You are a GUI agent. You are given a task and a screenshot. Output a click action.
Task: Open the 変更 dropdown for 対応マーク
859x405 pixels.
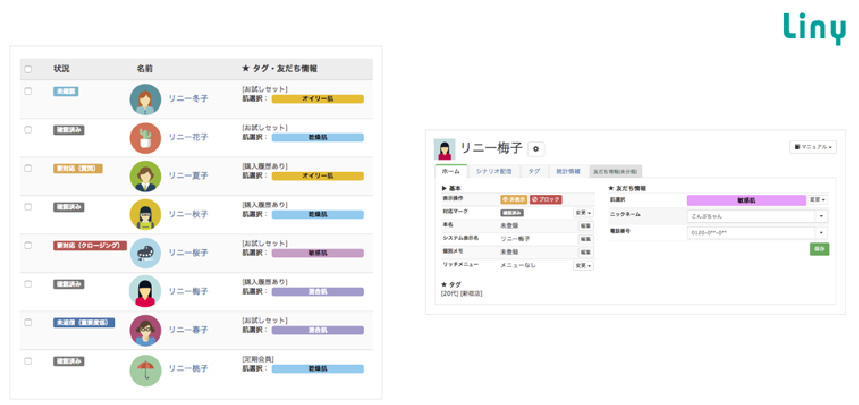click(x=583, y=213)
